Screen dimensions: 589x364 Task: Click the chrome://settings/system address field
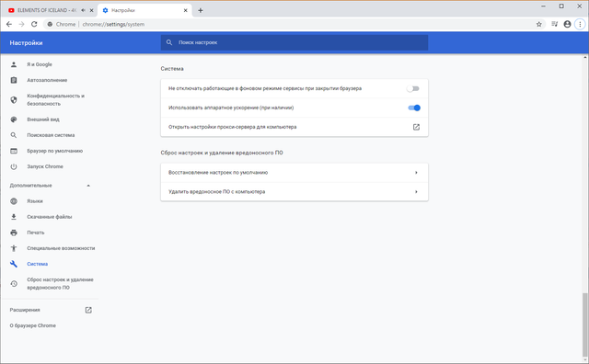tap(113, 24)
